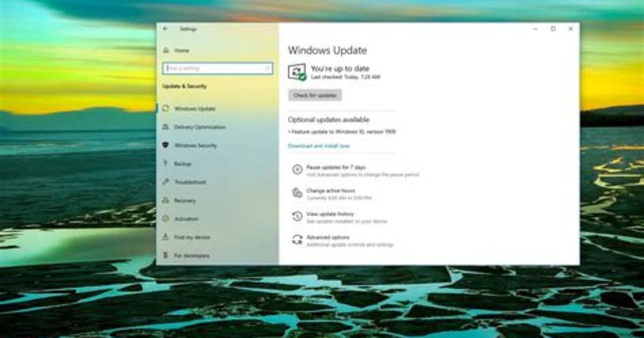Click the Update & Security section label
644x338 pixels.
coord(184,86)
